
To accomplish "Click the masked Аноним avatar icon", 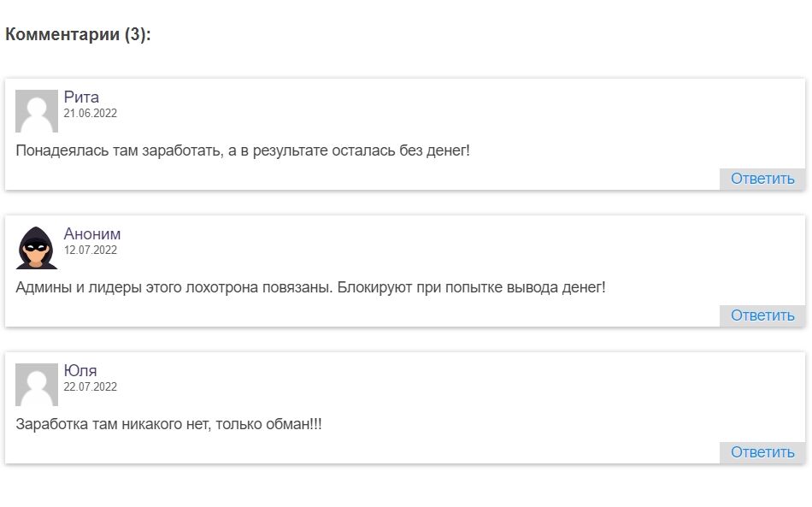I will tap(37, 248).
